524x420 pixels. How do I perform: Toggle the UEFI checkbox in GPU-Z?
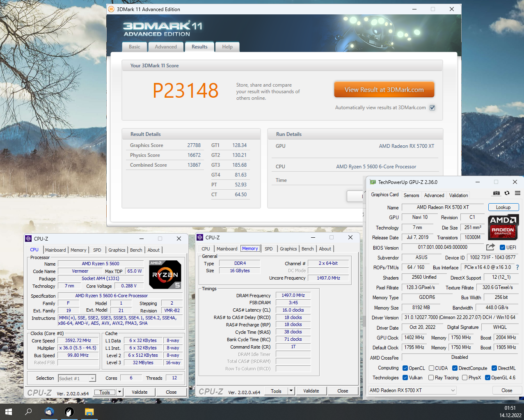pyautogui.click(x=502, y=247)
